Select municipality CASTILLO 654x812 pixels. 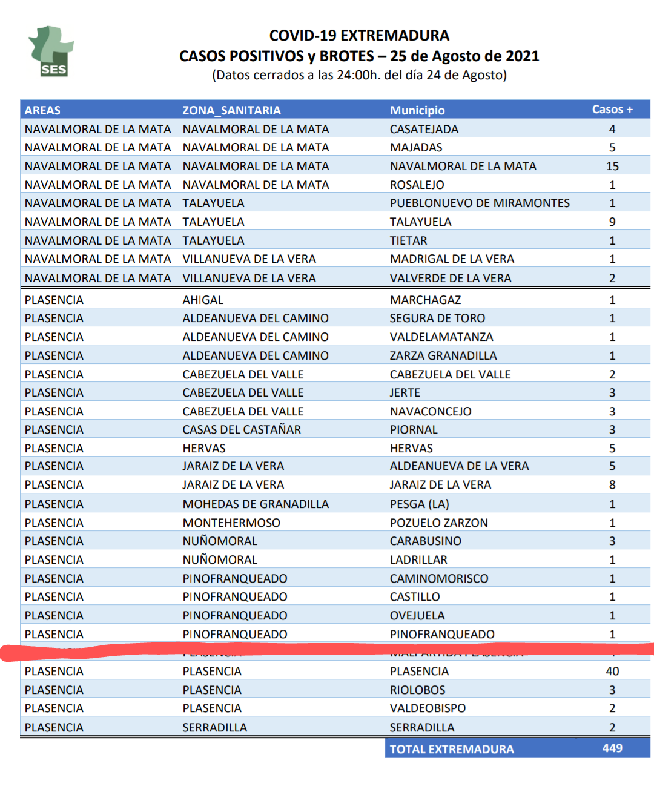point(415,596)
